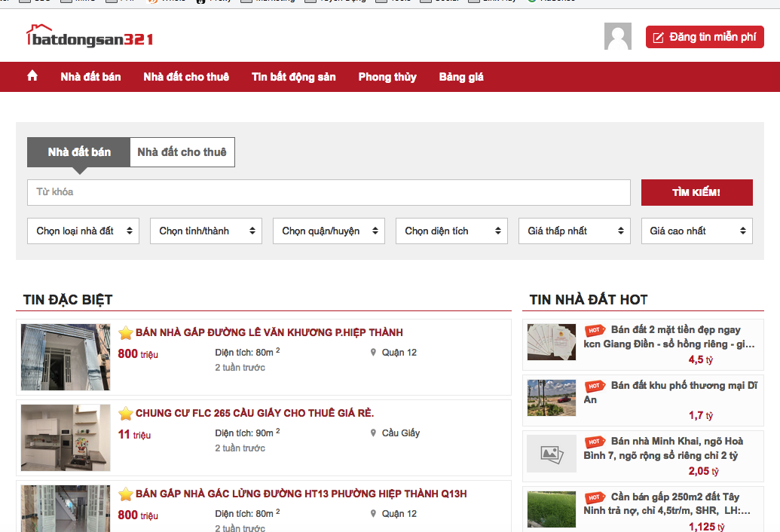
Task: Click thumbnail of Lê Văn Khương house listing
Action: point(66,357)
